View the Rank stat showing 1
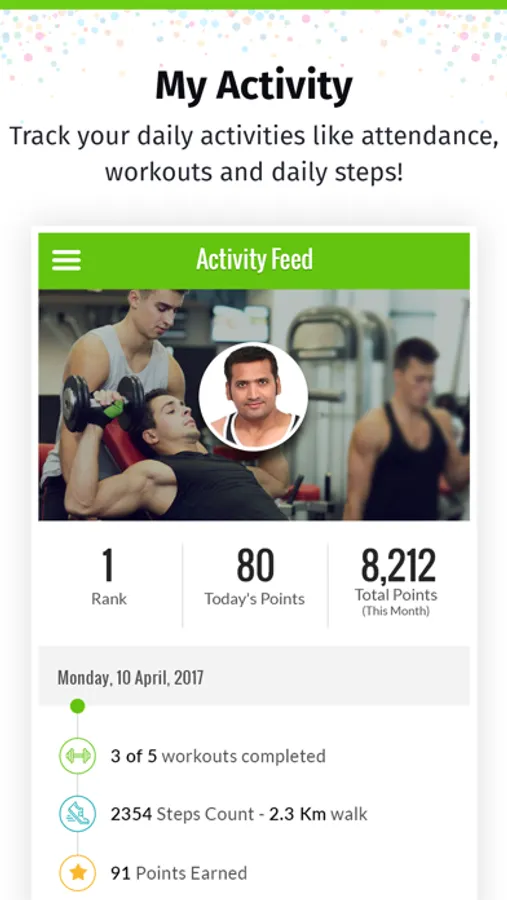Viewport: 507px width, 900px height. click(x=109, y=577)
